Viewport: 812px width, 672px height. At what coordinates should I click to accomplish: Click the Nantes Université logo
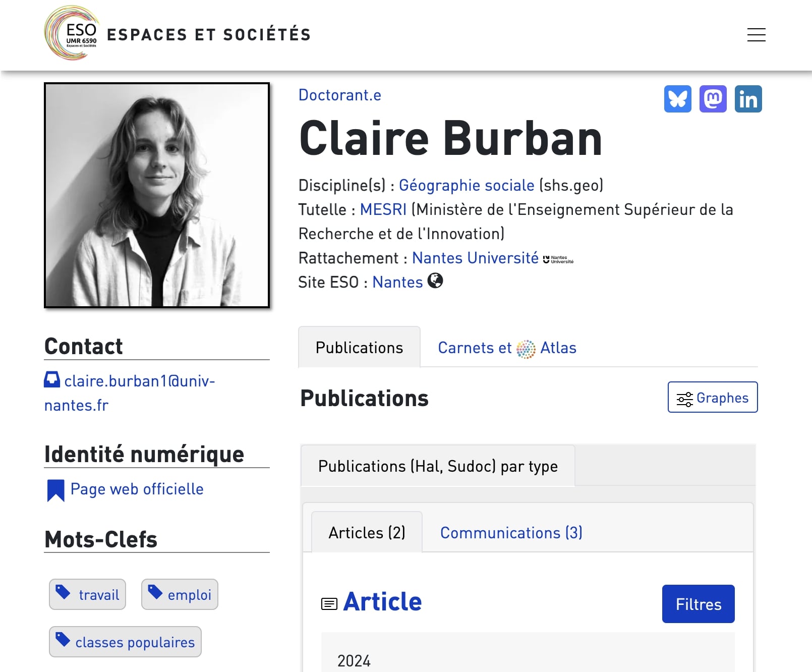pyautogui.click(x=558, y=259)
